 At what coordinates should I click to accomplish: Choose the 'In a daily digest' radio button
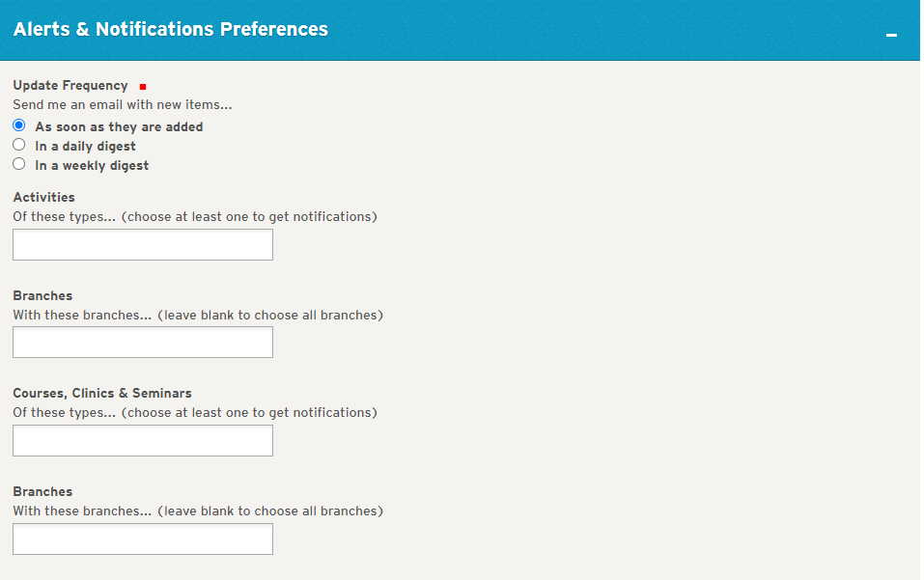[x=19, y=145]
